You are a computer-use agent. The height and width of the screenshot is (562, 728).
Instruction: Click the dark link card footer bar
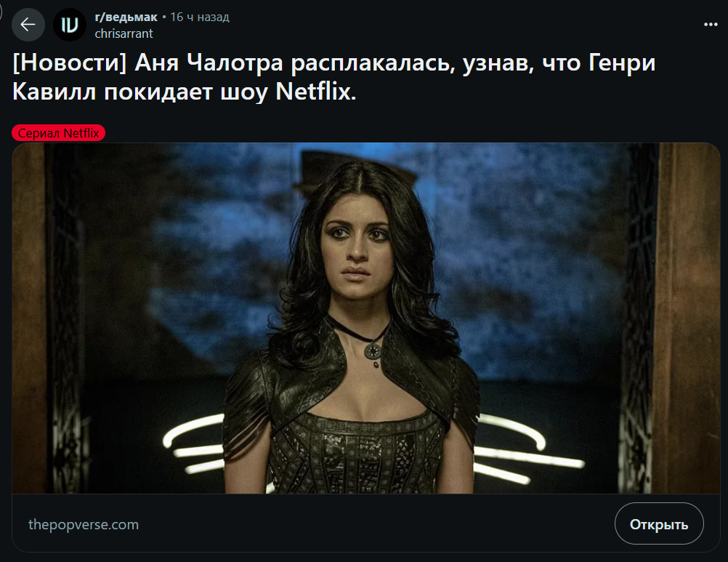point(366,523)
